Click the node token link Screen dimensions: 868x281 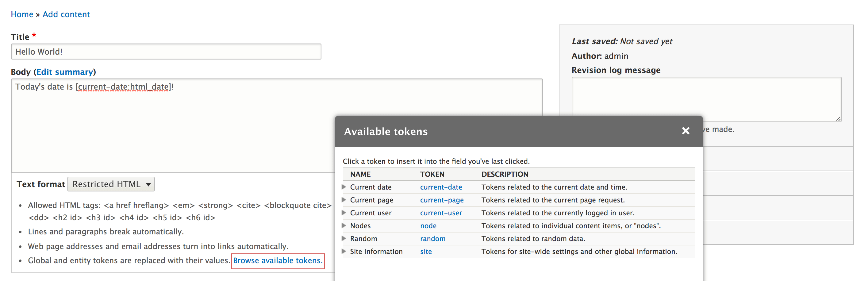coord(428,226)
